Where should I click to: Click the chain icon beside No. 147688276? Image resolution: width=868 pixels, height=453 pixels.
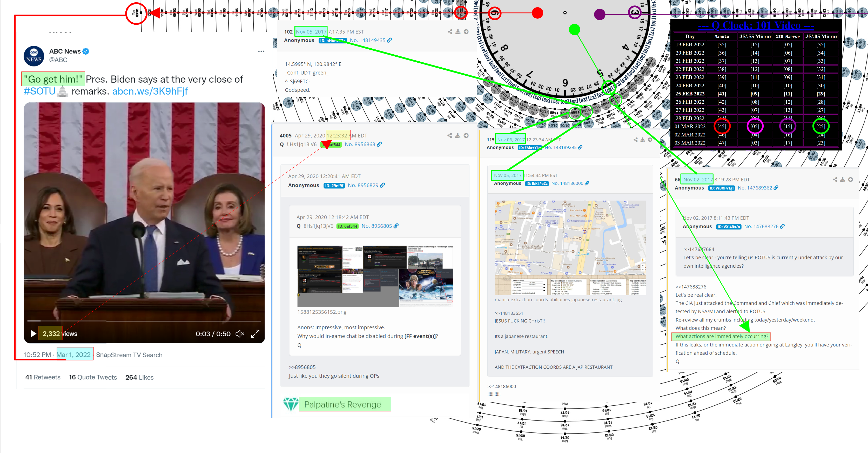782,227
